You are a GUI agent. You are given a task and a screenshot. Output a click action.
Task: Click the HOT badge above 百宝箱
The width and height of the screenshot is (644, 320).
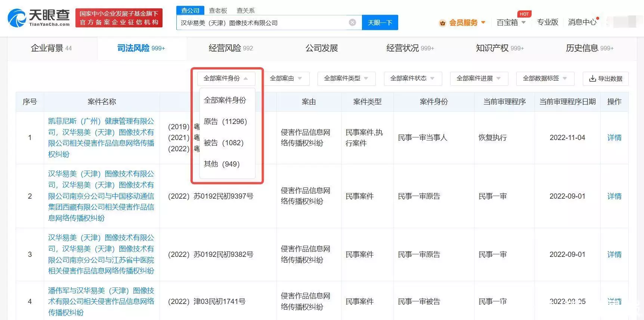pyautogui.click(x=524, y=14)
